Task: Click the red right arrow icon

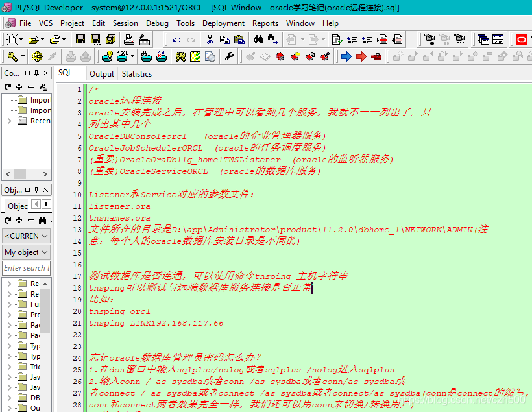Action: 361,56
